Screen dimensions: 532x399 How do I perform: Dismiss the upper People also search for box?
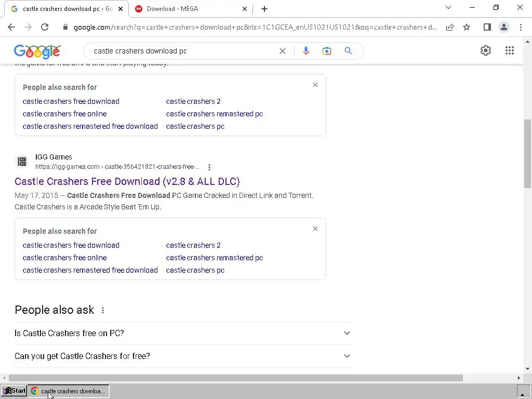coord(315,85)
